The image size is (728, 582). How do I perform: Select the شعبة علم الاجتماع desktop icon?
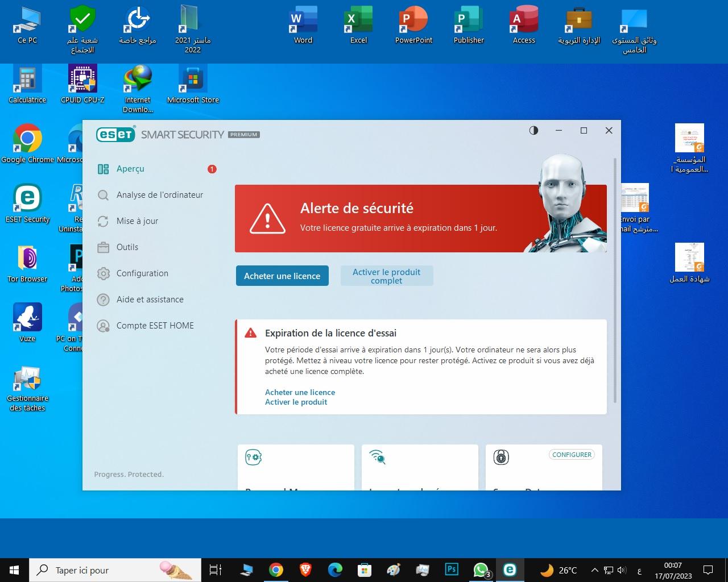tap(82, 30)
